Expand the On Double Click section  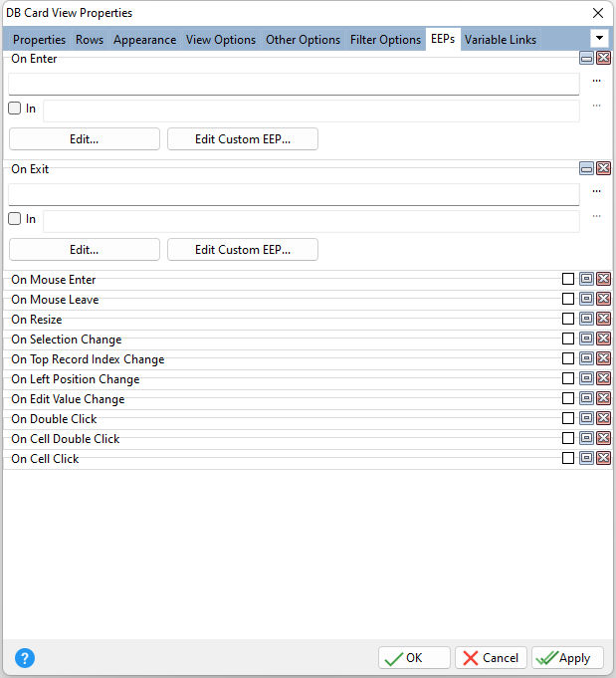coord(586,418)
